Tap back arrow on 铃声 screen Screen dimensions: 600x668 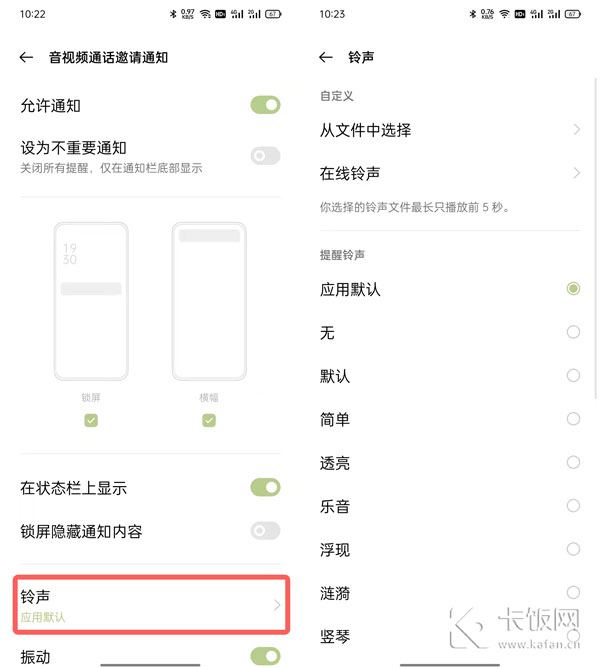point(326,57)
